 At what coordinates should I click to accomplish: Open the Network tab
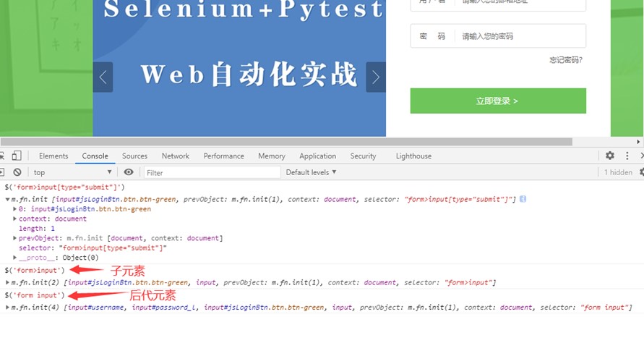pos(176,156)
